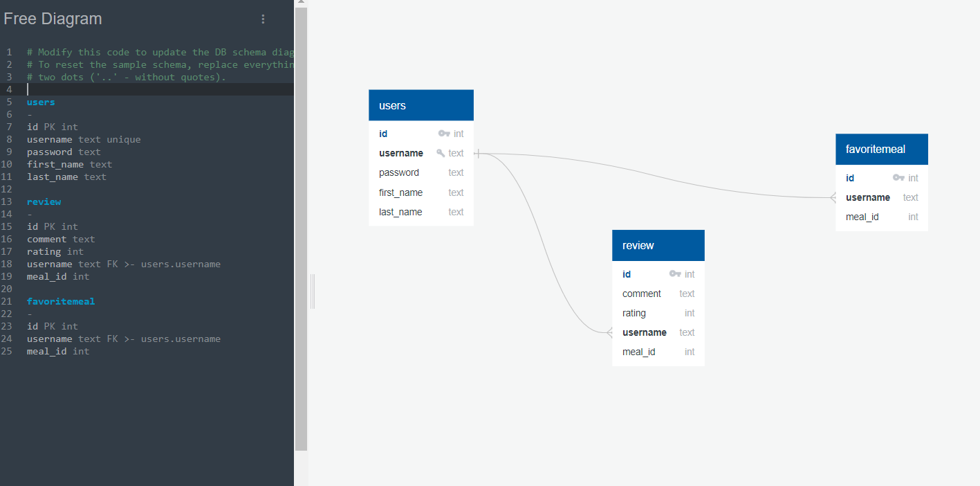
Task: Click the Free Diagram title
Action: pos(53,19)
